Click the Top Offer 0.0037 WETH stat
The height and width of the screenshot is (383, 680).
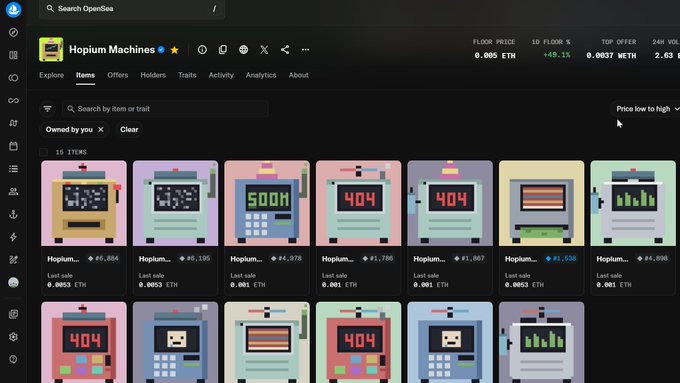coord(611,49)
